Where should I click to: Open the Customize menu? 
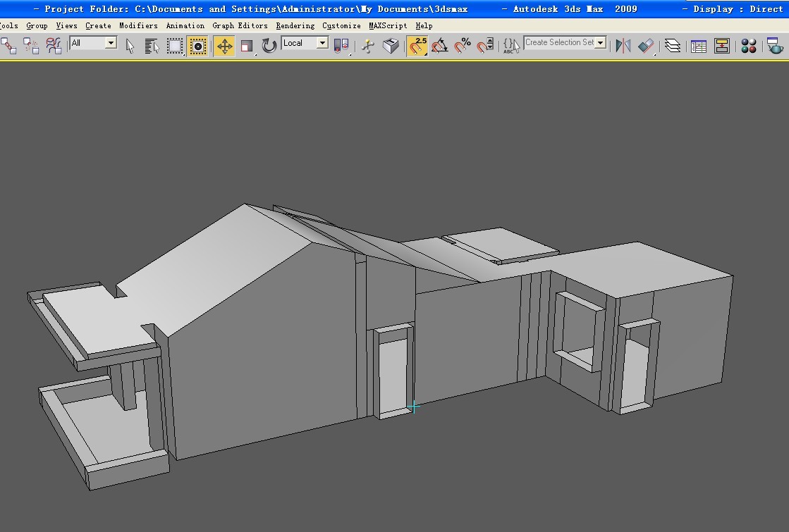[x=341, y=25]
